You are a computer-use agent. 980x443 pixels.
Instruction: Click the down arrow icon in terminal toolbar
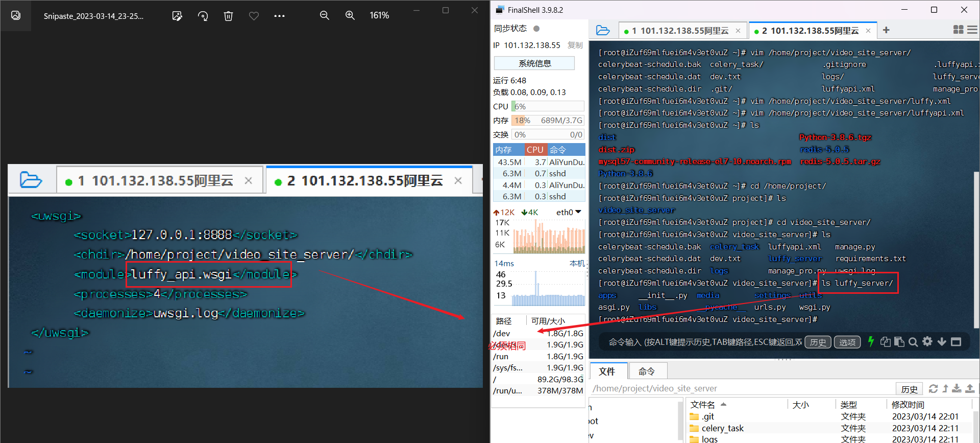(x=942, y=341)
